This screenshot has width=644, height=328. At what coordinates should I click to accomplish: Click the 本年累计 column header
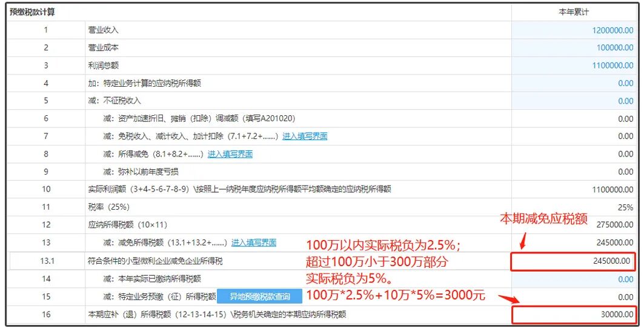(574, 12)
